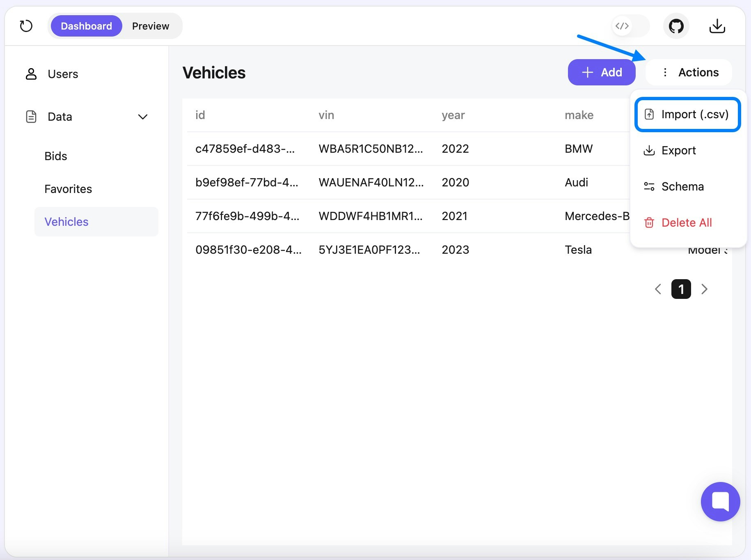751x560 pixels.
Task: Click the refresh icon in the top toolbar
Action: click(x=26, y=26)
